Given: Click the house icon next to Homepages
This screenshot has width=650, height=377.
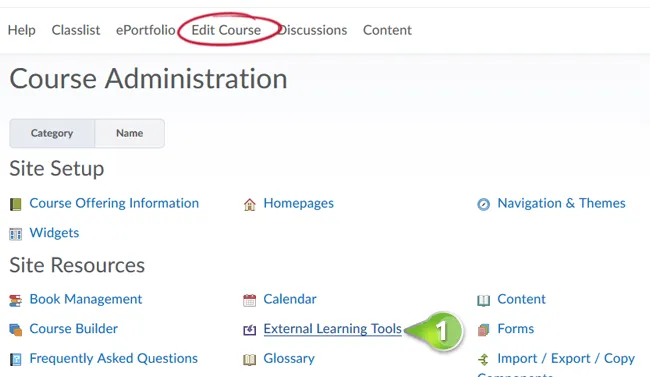Looking at the screenshot, I should tap(250, 204).
